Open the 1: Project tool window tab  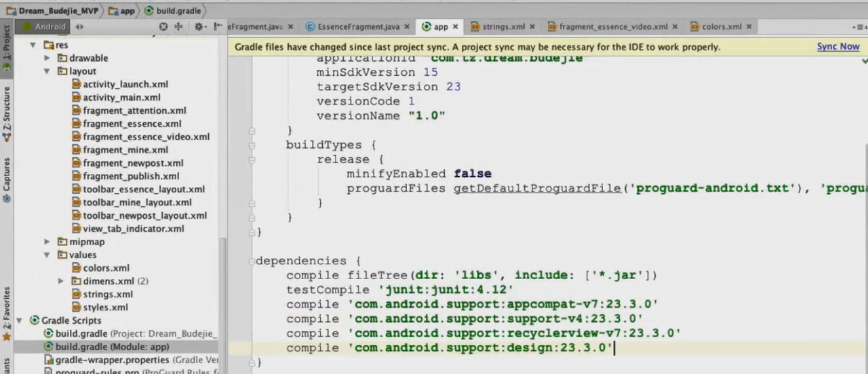pyautogui.click(x=7, y=49)
